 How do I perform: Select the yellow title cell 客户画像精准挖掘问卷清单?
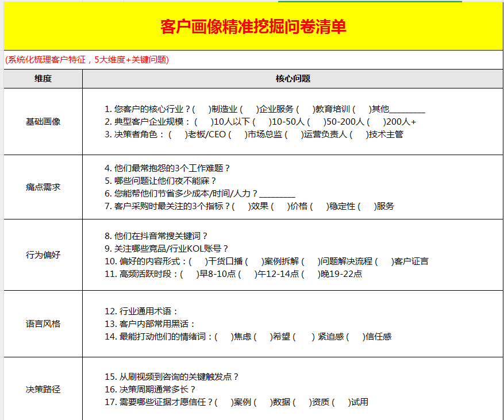point(253,27)
